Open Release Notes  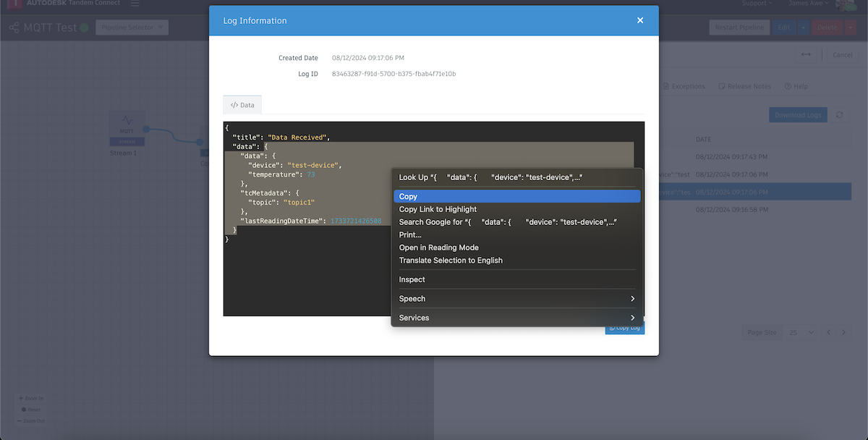pos(744,85)
